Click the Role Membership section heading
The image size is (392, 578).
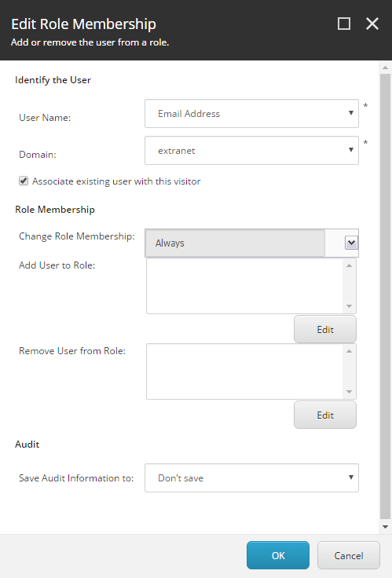(55, 210)
